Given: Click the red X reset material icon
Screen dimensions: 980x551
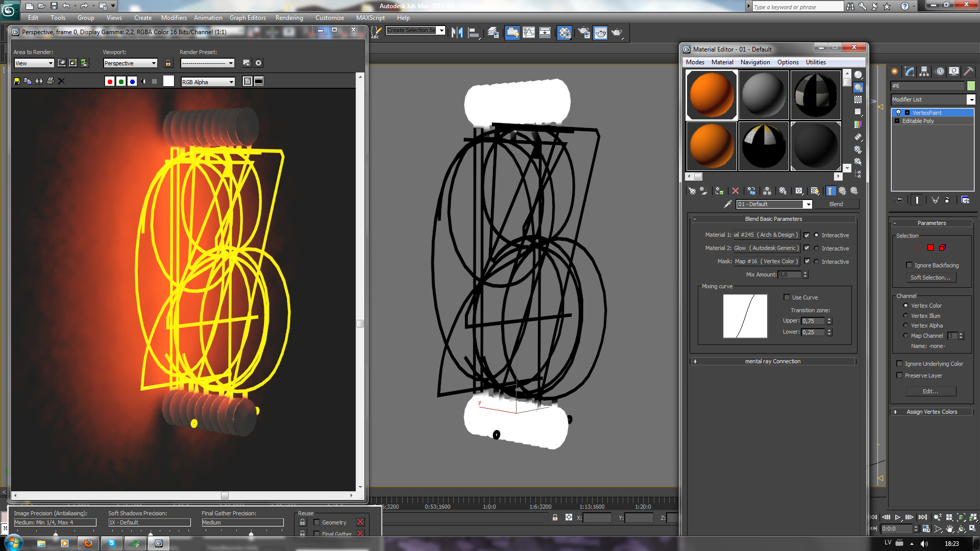Looking at the screenshot, I should 736,191.
